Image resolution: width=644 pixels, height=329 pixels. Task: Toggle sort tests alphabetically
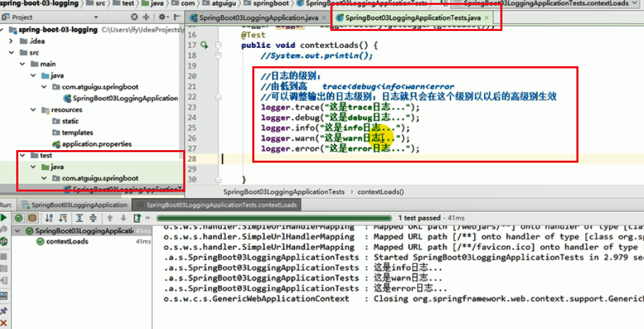[49, 218]
